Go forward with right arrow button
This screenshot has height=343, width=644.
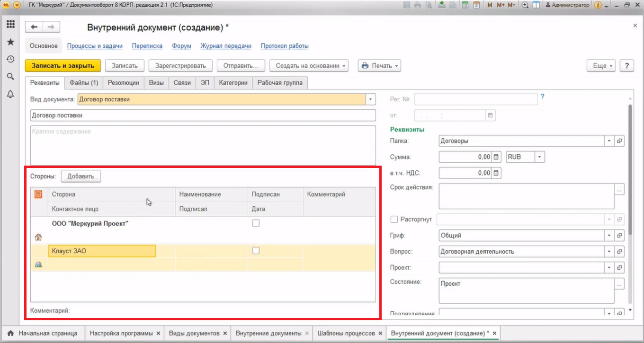click(x=51, y=27)
